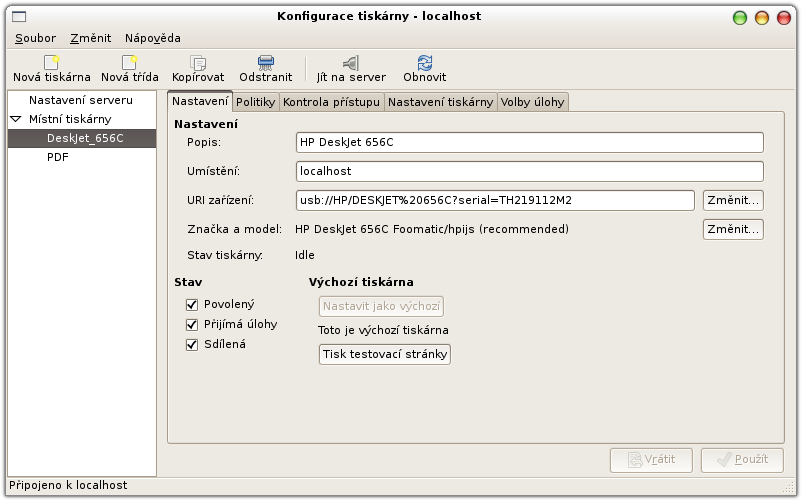Click into the Popis text field

click(529, 143)
